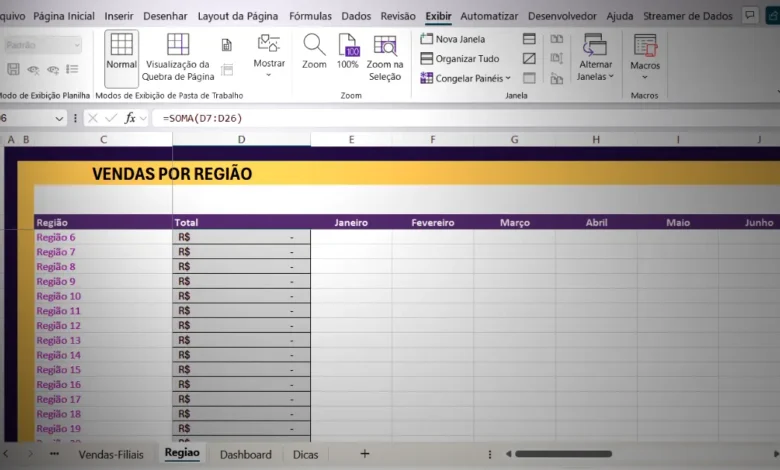Select column D header
Screen dimensions: 780x470
click(241, 140)
